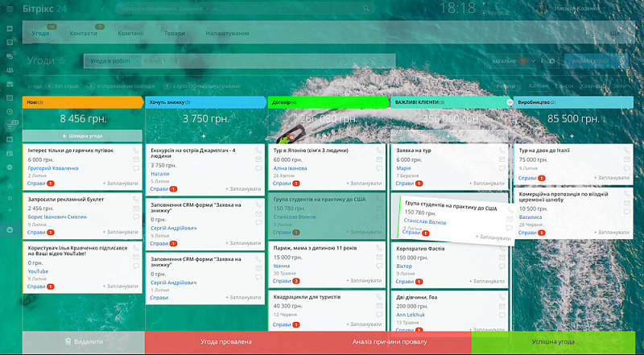The image size is (644, 355).
Task: Click the "Угода провалена" red zone
Action: point(226,342)
